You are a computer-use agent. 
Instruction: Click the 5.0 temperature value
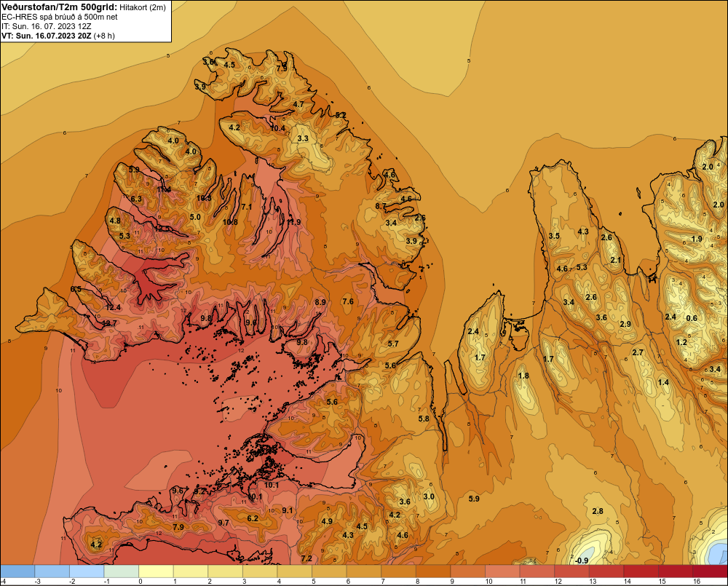pyautogui.click(x=195, y=217)
